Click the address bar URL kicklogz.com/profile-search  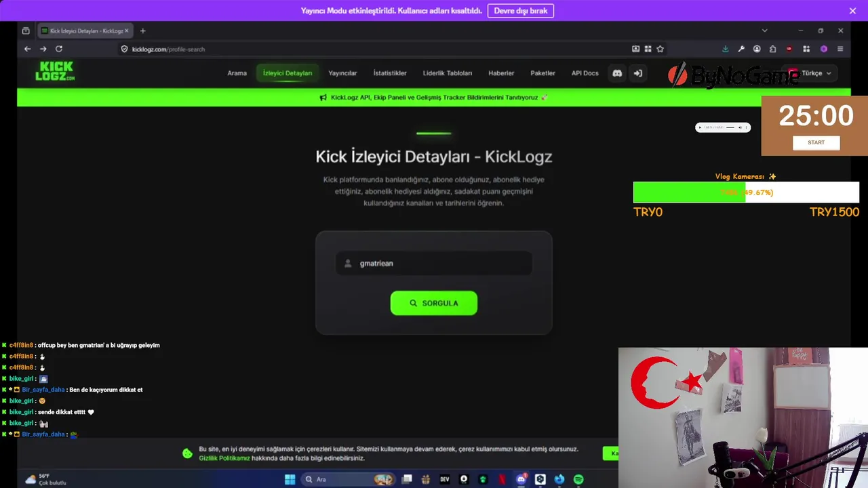click(168, 49)
